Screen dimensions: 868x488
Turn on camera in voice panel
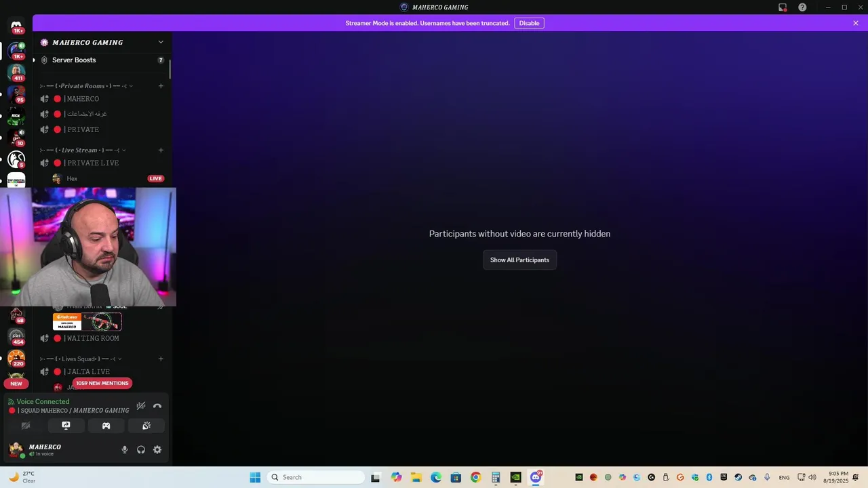point(26,426)
